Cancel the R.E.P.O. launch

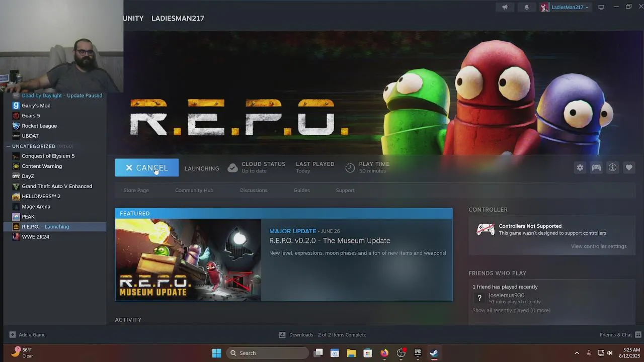click(147, 168)
